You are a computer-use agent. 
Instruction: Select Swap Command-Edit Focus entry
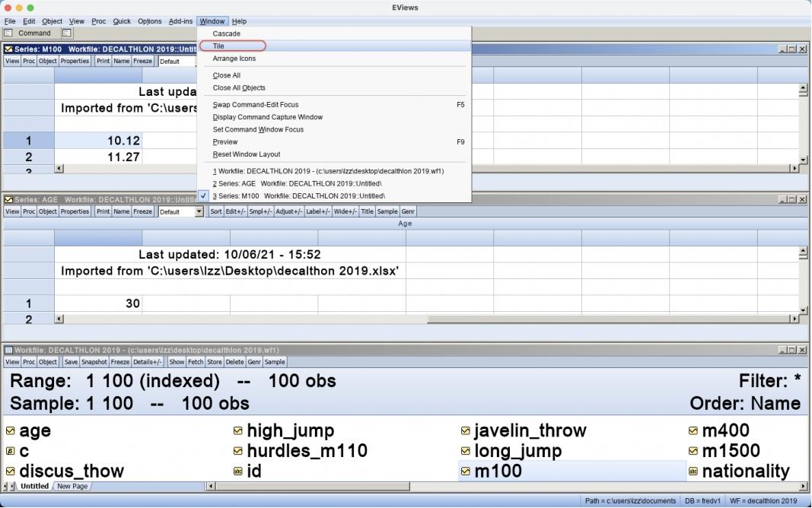[x=334, y=104]
